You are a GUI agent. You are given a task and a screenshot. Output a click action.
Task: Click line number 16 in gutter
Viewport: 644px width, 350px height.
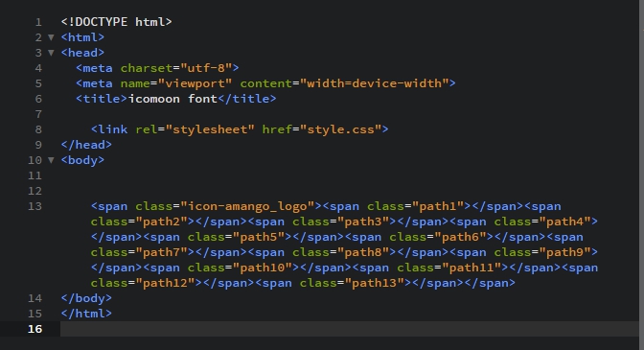tap(34, 329)
